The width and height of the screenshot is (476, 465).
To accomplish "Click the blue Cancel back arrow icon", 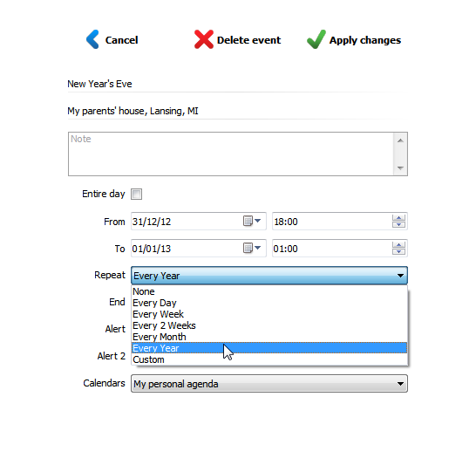I will pos(92,39).
